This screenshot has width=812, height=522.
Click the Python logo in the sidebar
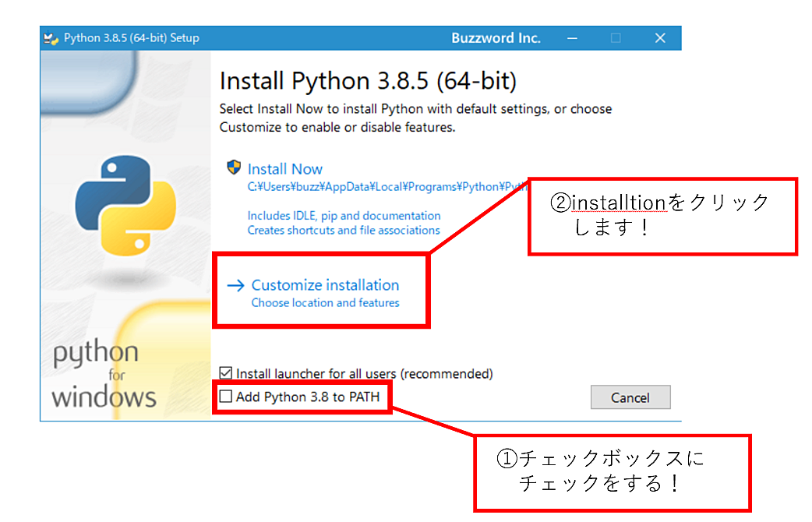tap(125, 206)
